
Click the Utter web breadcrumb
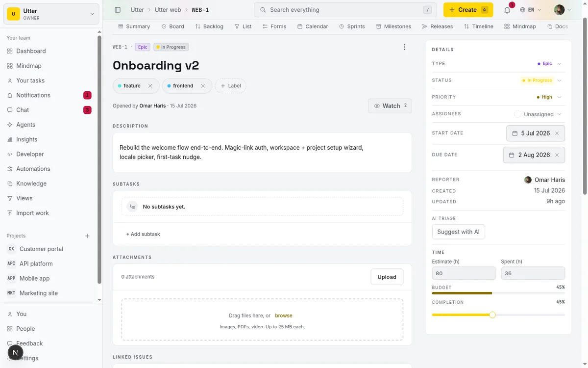coord(168,10)
